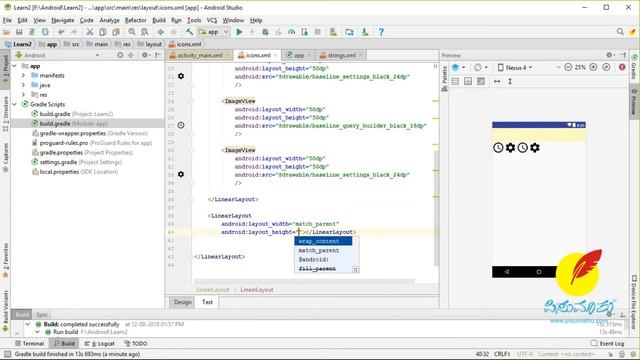
Task: Zoom in the layout preview
Action: [x=593, y=67]
